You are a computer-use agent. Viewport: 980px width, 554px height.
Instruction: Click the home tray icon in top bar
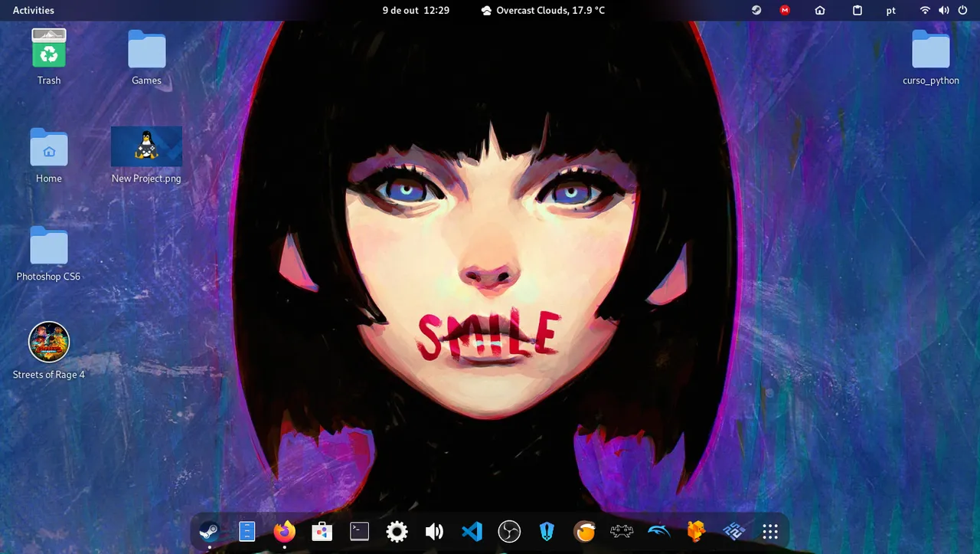click(x=820, y=11)
